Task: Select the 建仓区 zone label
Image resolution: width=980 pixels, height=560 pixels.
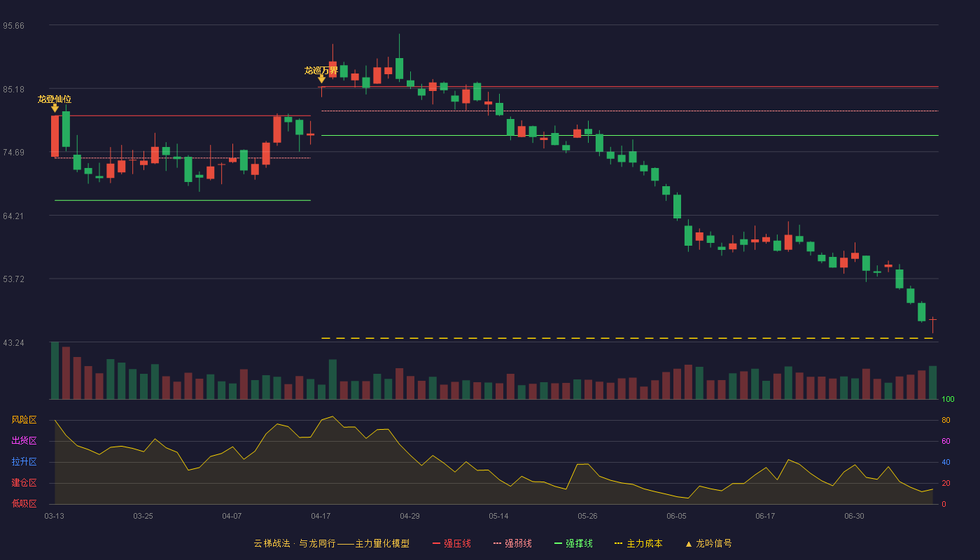Action: pos(24,483)
